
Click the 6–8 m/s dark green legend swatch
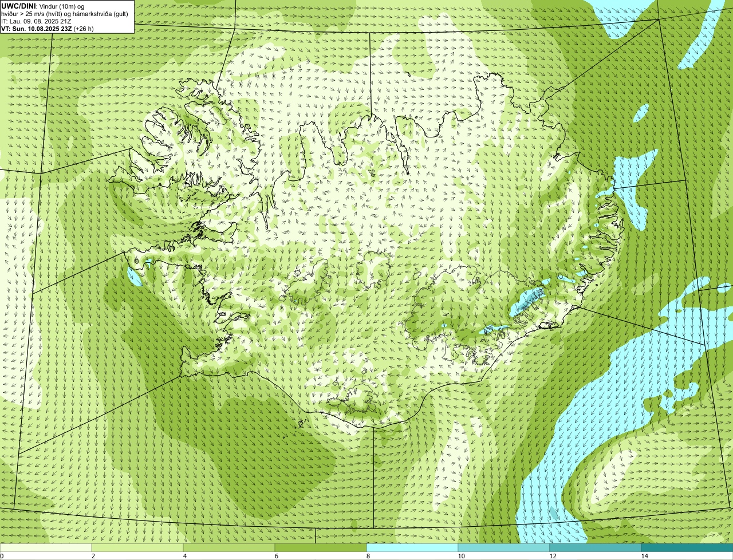(321, 548)
